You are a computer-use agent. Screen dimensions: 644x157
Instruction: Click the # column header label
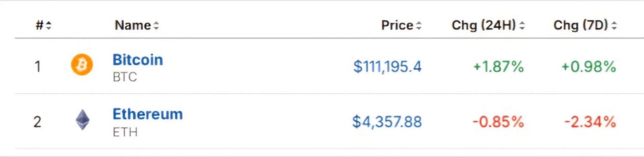click(x=40, y=25)
